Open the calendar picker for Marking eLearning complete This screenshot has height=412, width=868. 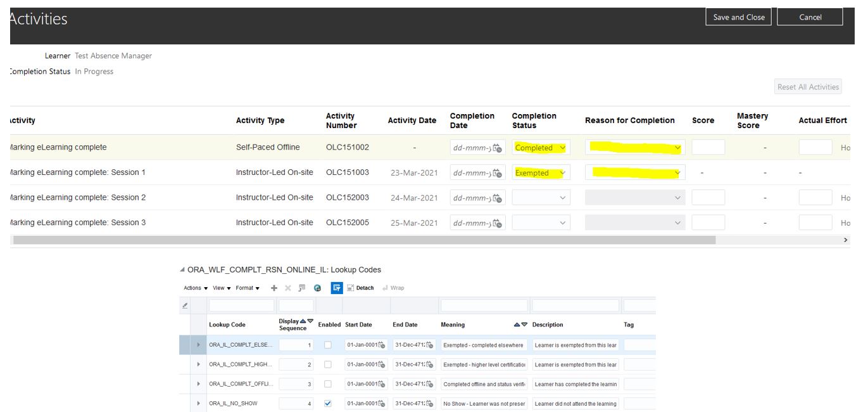[x=499, y=146]
